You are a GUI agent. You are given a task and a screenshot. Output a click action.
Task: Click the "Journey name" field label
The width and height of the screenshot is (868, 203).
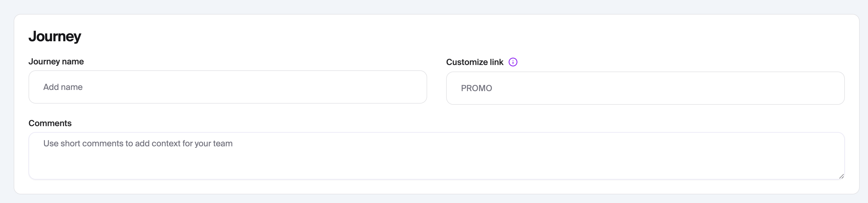pyautogui.click(x=56, y=62)
